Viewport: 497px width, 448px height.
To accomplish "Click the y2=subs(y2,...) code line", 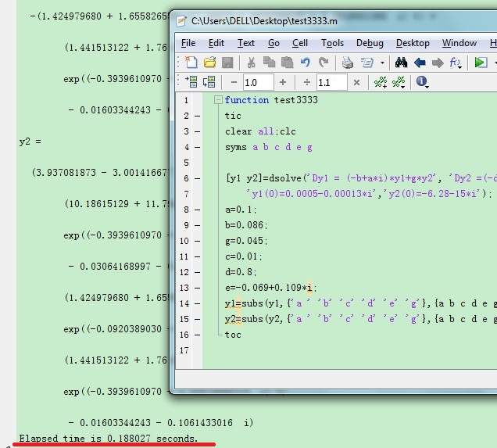I will click(x=361, y=319).
